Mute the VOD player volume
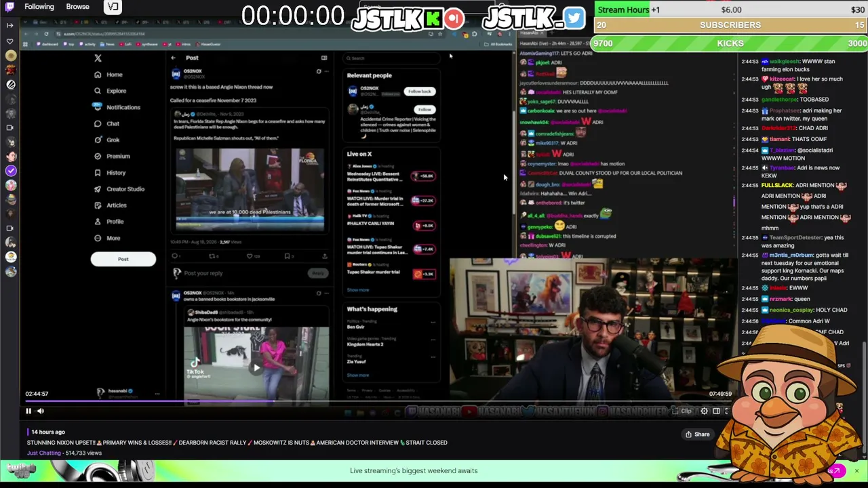The height and width of the screenshot is (488, 868). 41,411
